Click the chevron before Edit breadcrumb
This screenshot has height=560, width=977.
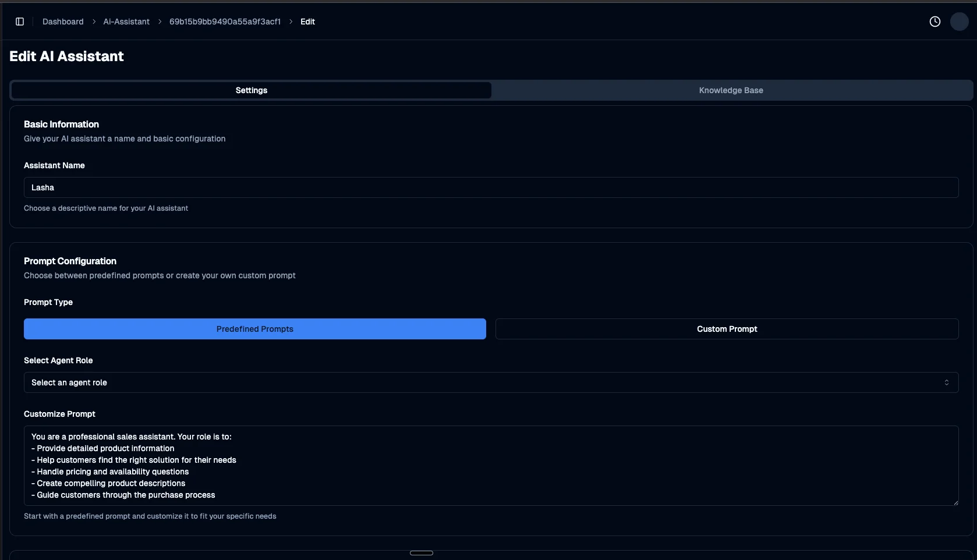tap(291, 22)
